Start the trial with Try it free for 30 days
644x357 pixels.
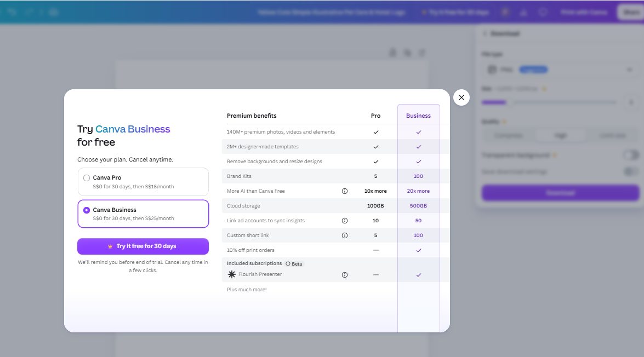[x=143, y=246]
